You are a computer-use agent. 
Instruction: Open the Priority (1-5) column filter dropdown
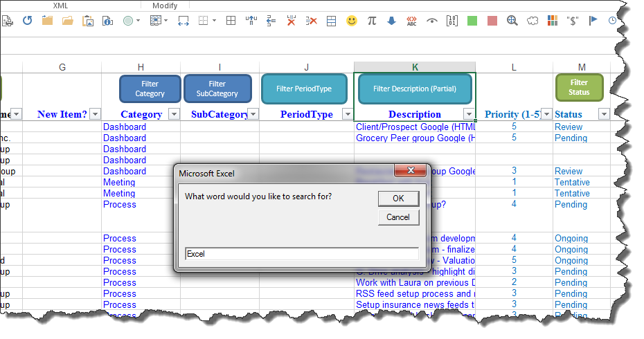[x=546, y=113]
